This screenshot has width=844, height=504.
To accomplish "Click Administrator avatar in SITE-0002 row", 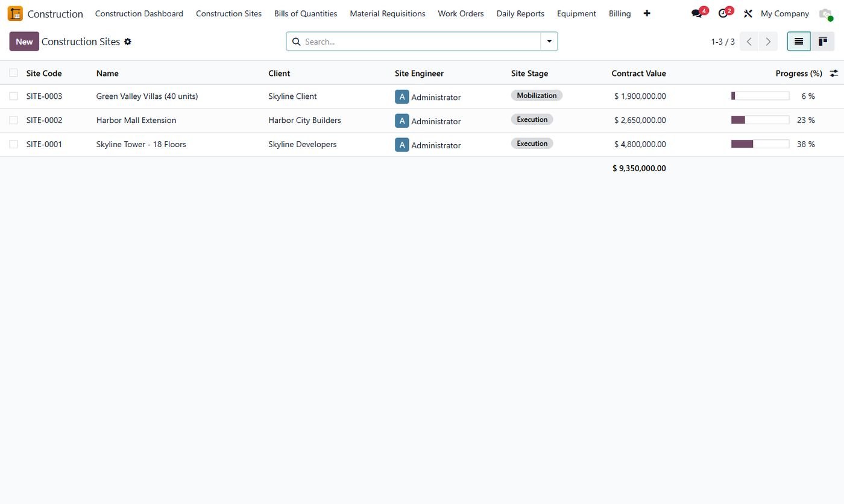I will tap(402, 121).
